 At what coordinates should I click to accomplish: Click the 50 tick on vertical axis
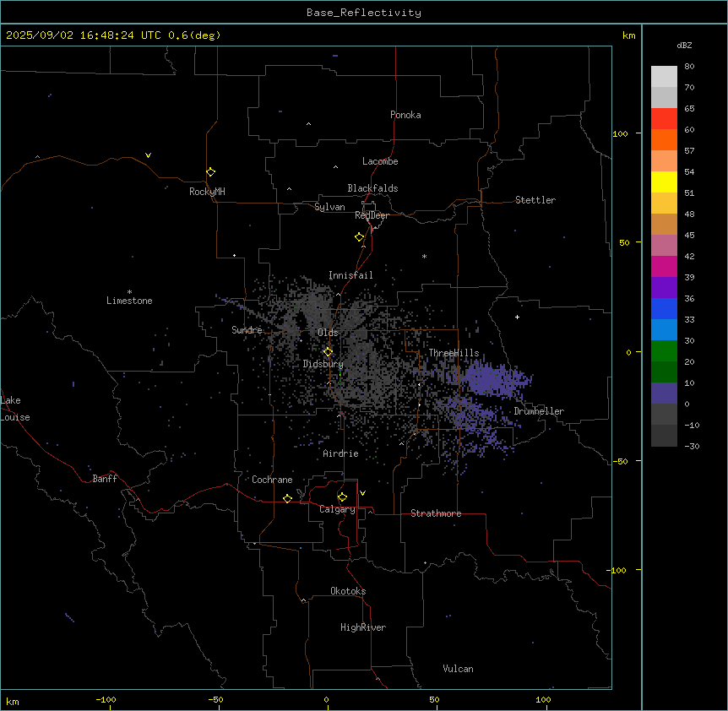(624, 242)
